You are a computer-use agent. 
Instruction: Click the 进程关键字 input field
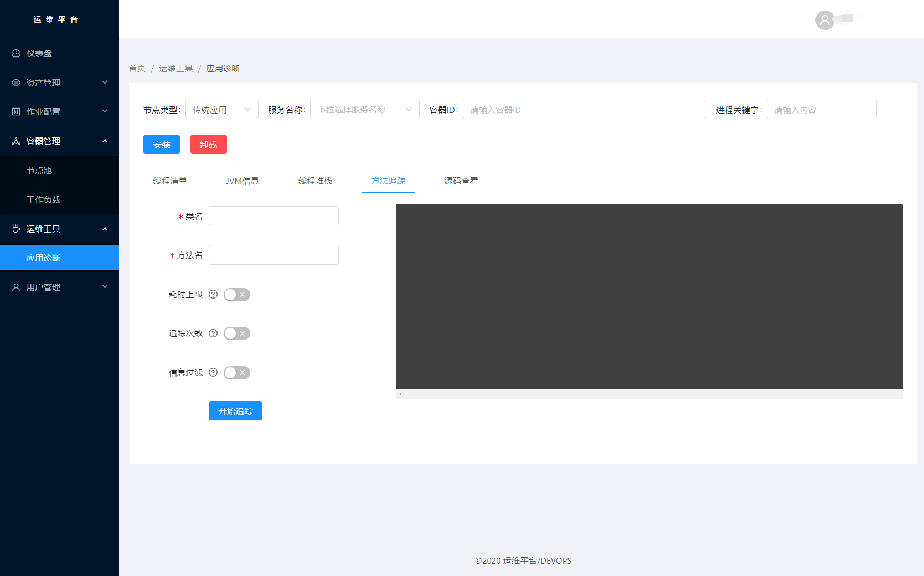[x=822, y=110]
